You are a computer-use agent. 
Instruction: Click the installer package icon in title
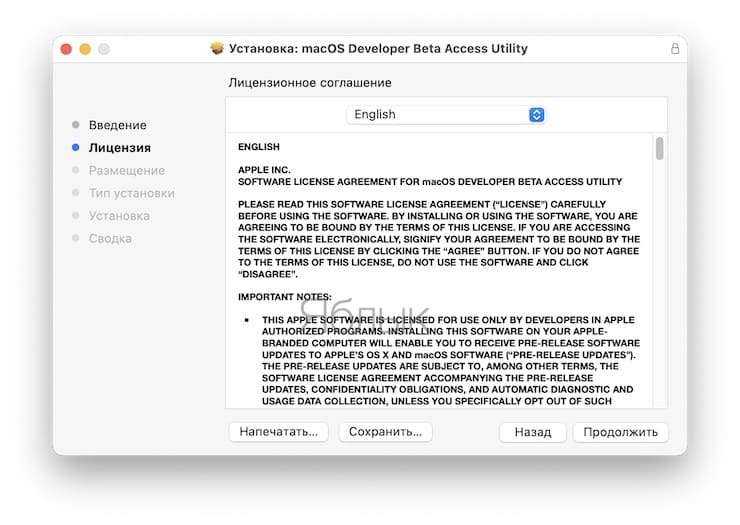coord(217,48)
